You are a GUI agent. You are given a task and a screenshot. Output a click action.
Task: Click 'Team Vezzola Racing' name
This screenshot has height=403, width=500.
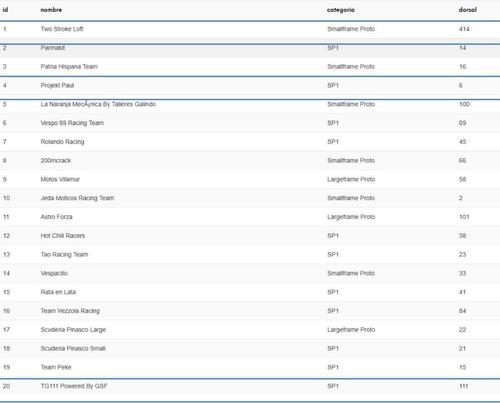pos(70,311)
